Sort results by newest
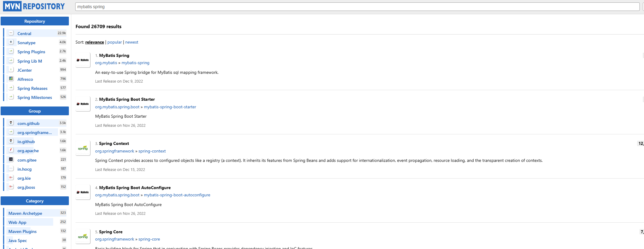The height and width of the screenshot is (249, 644). (x=132, y=42)
